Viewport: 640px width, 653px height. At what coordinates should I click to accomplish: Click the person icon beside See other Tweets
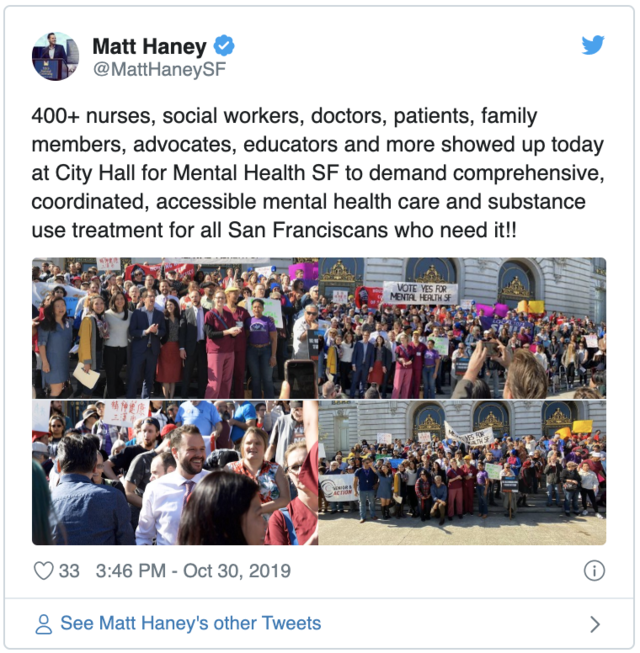point(43,624)
